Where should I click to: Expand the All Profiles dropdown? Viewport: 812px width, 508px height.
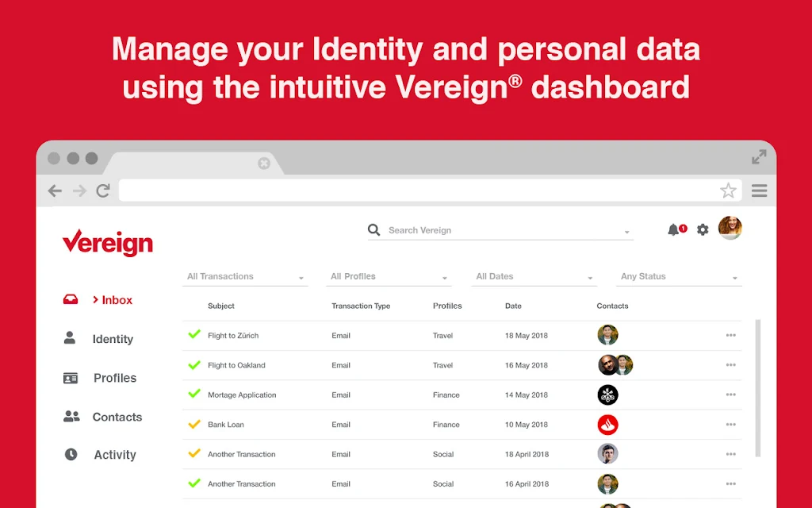click(389, 276)
